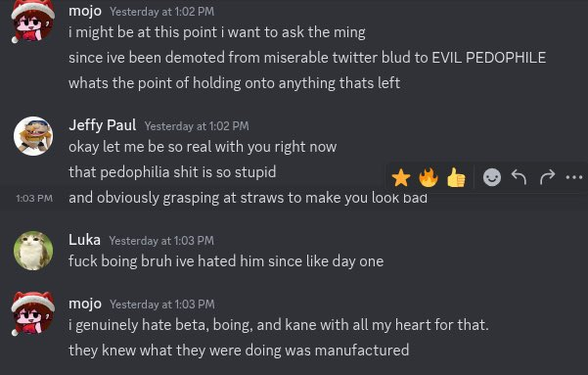Screen dimensions: 588x375
Task: Open the more options ellipsis menu
Action: point(574,177)
